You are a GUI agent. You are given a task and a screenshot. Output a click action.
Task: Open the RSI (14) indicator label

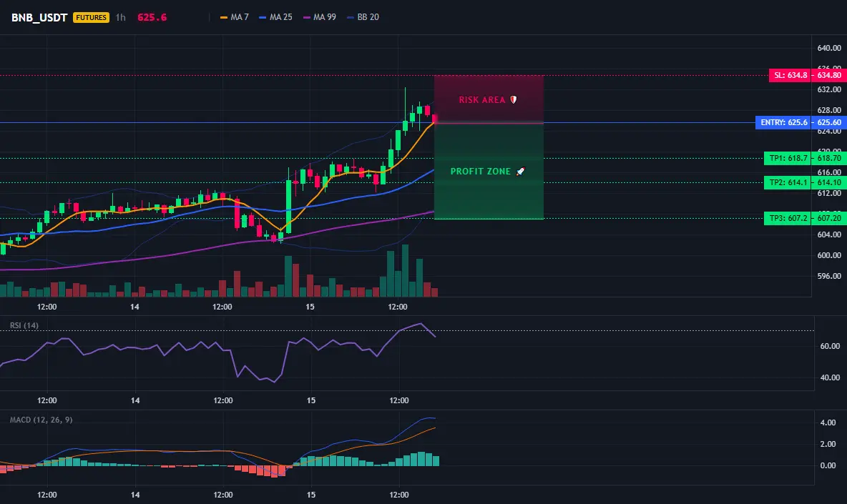click(x=24, y=325)
